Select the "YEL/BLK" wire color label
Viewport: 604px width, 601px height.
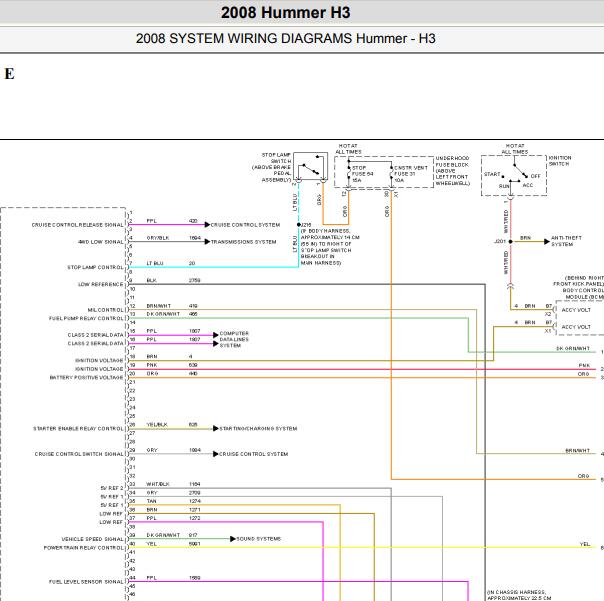(x=157, y=425)
